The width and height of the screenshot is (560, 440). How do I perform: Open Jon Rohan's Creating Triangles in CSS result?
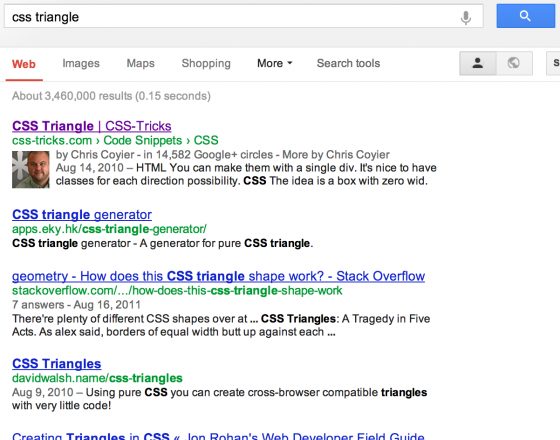point(218,436)
